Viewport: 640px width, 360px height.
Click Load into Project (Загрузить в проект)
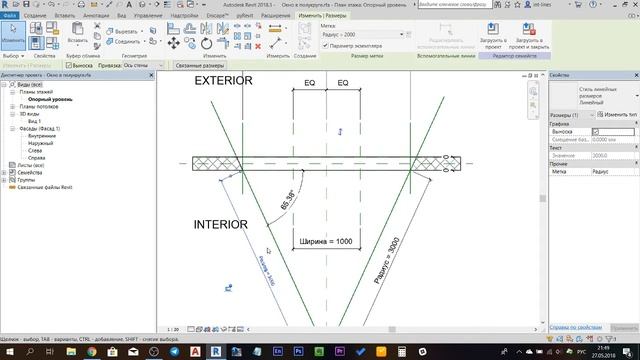pos(493,36)
